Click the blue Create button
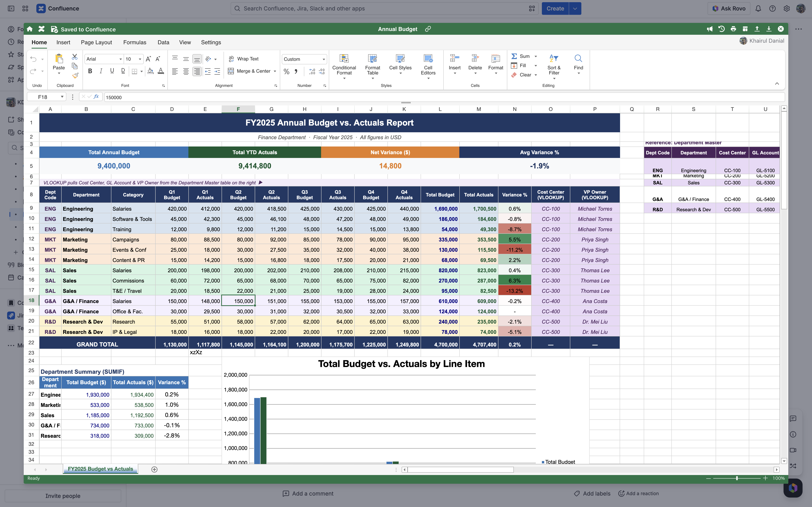 coord(555,8)
